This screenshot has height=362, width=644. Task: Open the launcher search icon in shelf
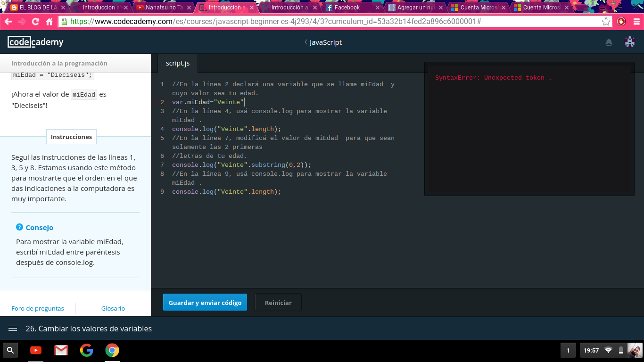click(10, 350)
